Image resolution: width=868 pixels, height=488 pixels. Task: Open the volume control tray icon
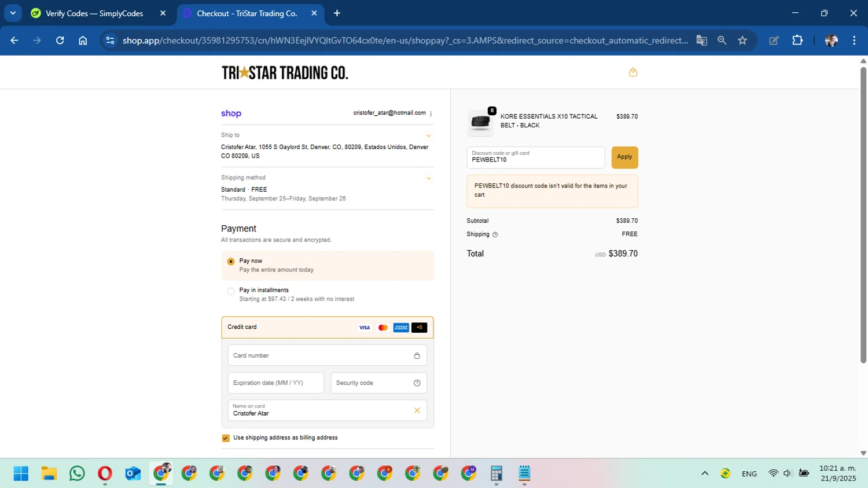[x=788, y=474]
